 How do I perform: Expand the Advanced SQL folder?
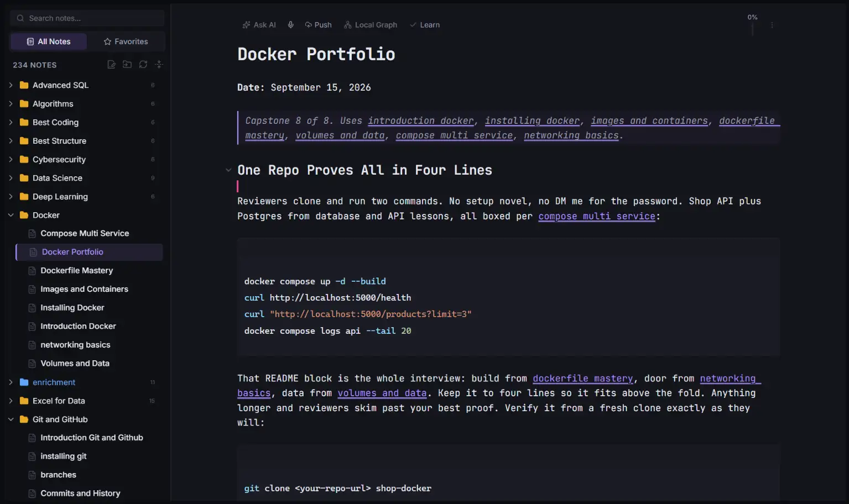(x=11, y=85)
